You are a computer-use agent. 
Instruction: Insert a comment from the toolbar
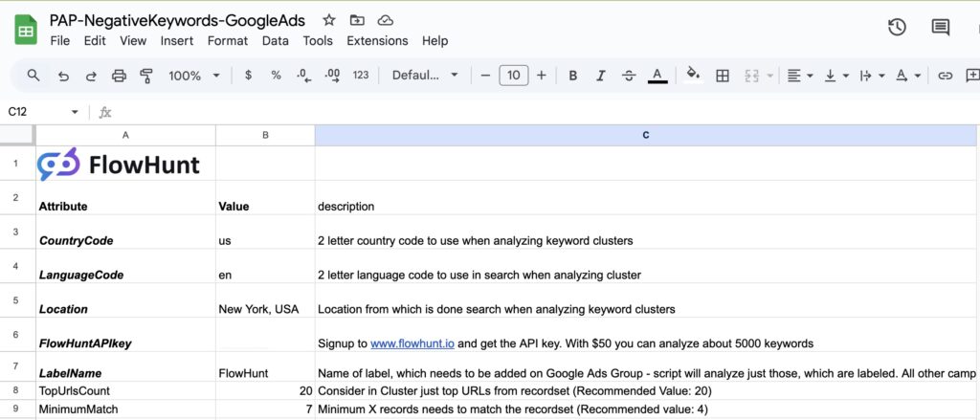coord(972,76)
